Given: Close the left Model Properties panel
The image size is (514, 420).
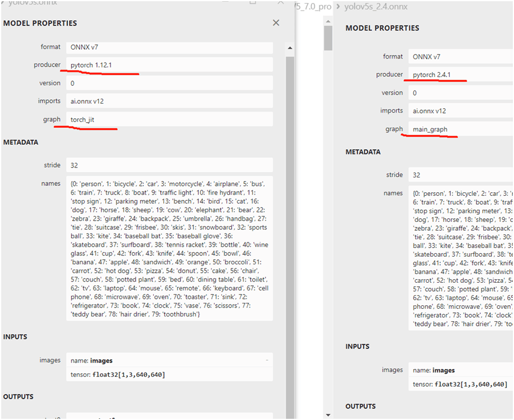Looking at the screenshot, I should point(276,23).
